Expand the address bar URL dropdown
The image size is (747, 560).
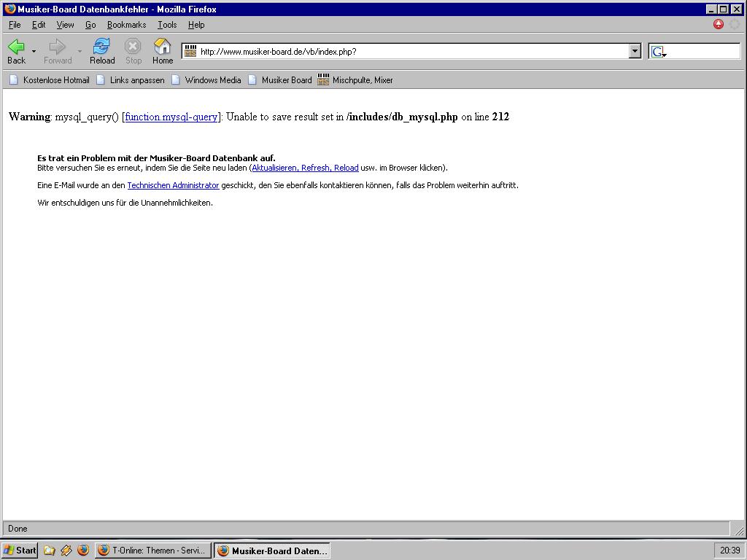635,52
